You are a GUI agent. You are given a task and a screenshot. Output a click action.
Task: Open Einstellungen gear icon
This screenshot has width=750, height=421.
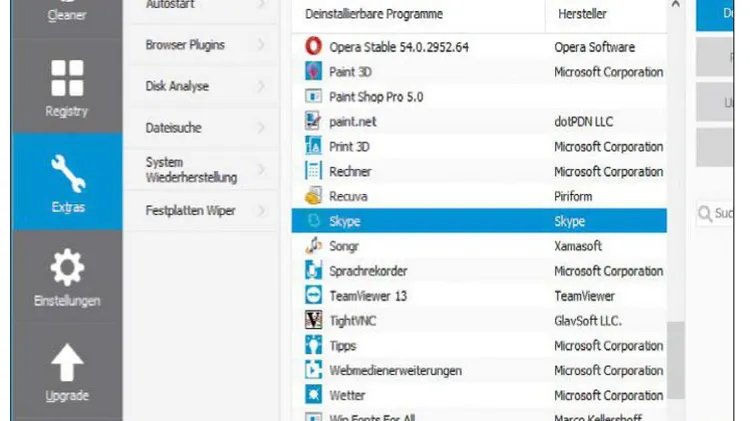(x=67, y=267)
